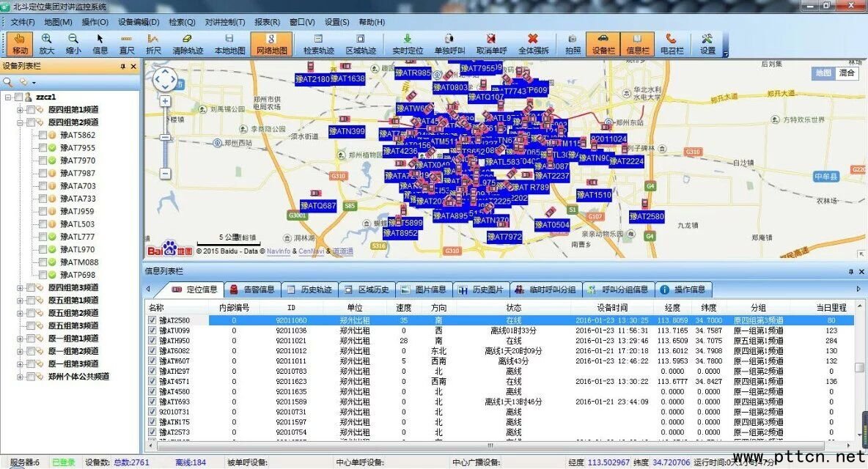Uncheck the 豫ATU099 row checkbox

[152, 330]
